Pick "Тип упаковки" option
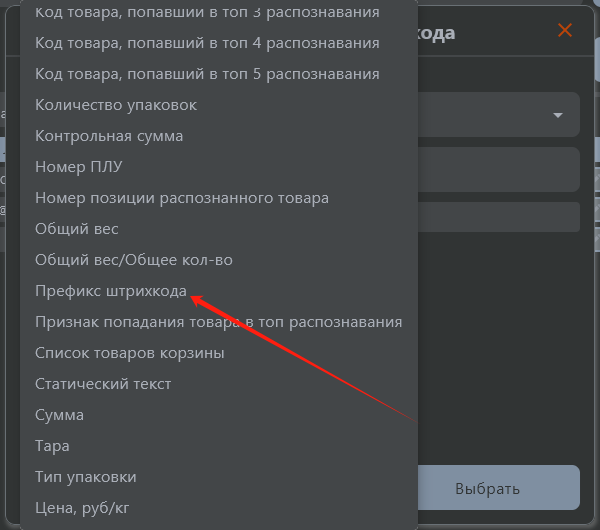 (x=85, y=477)
